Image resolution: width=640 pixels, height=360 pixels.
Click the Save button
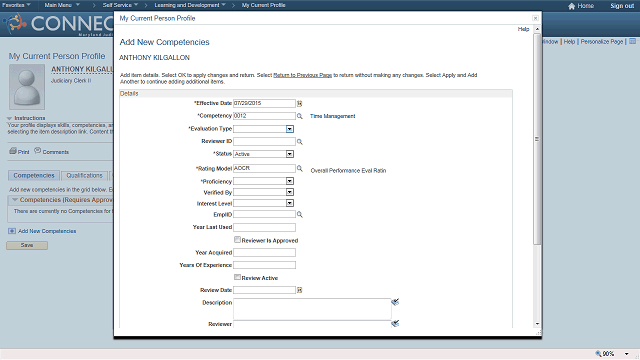click(27, 245)
